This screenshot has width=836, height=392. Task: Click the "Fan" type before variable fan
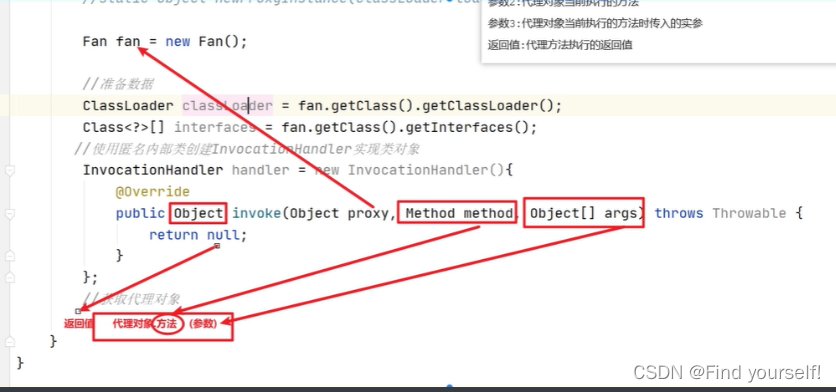coord(95,42)
